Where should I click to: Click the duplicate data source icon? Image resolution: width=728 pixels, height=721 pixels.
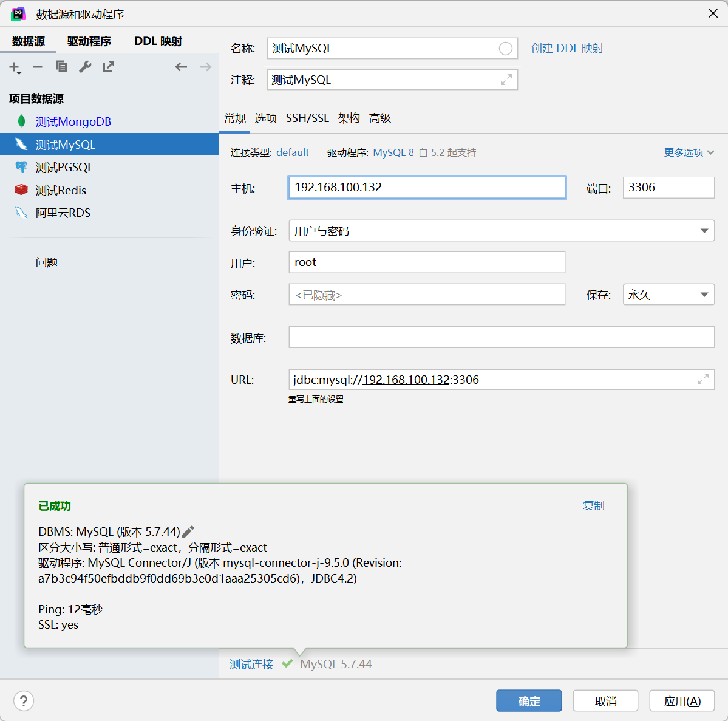61,67
